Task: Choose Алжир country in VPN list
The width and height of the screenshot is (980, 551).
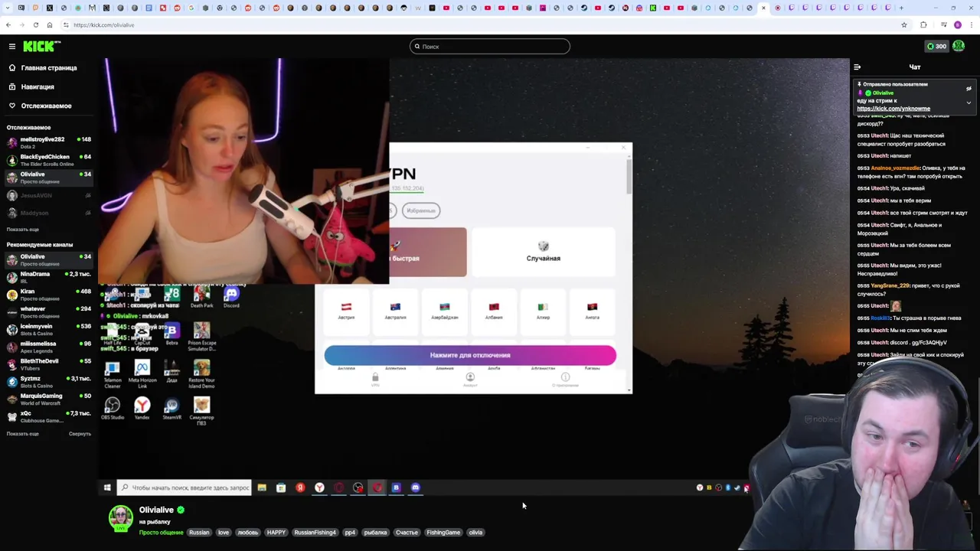Action: point(543,310)
